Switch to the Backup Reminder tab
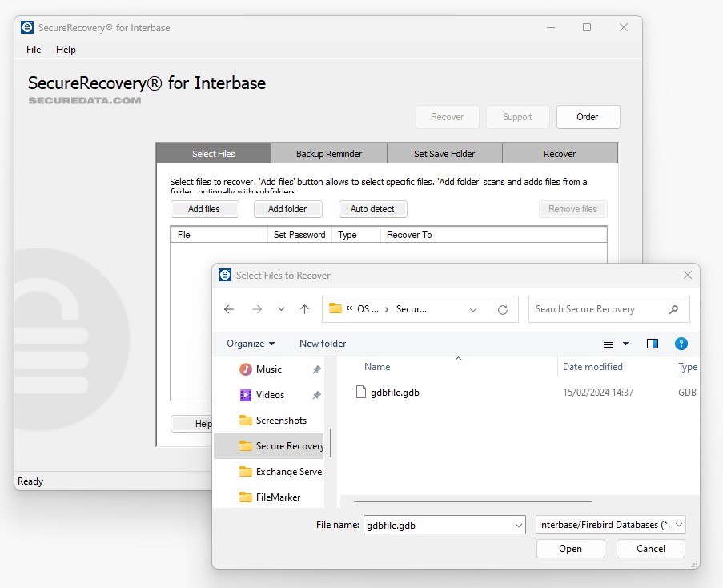The image size is (723, 588). [329, 154]
